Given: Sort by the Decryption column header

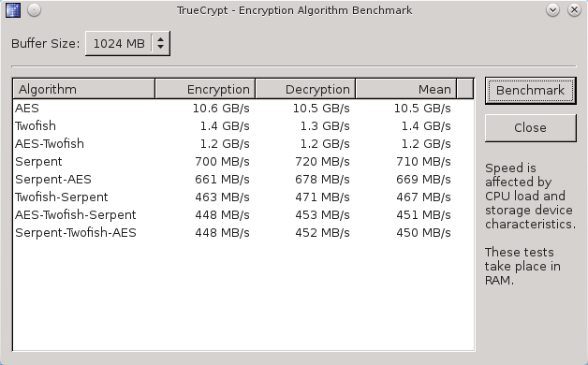Looking at the screenshot, I should point(305,89).
